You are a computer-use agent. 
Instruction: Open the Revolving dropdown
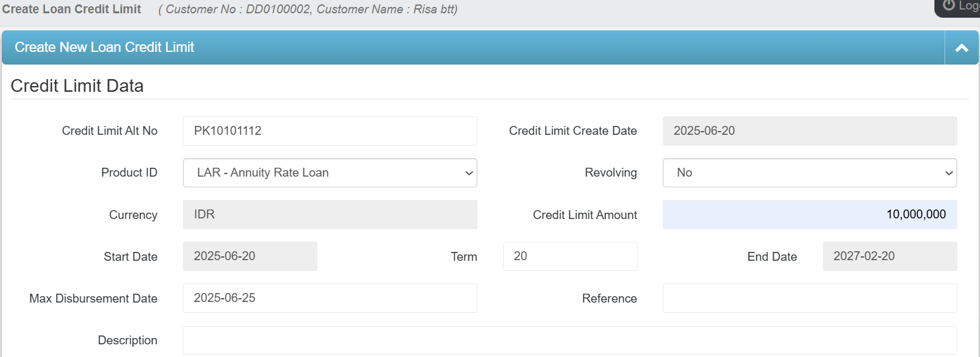810,173
